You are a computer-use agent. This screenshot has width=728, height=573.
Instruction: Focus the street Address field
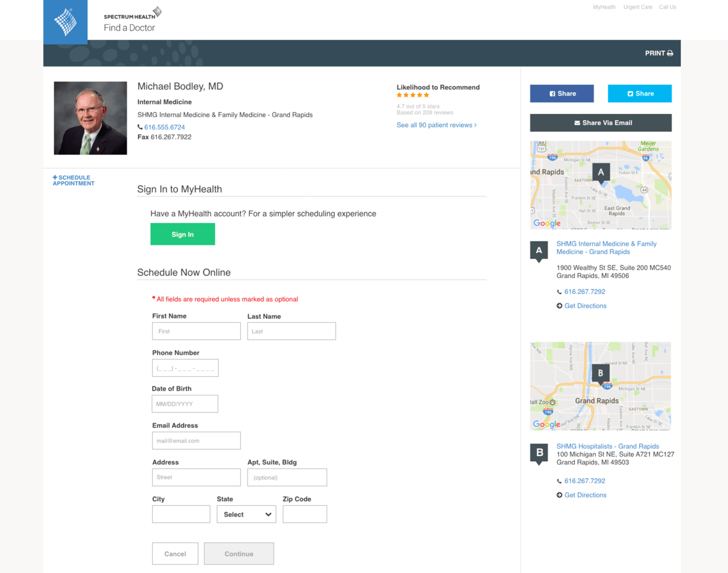[x=196, y=477]
